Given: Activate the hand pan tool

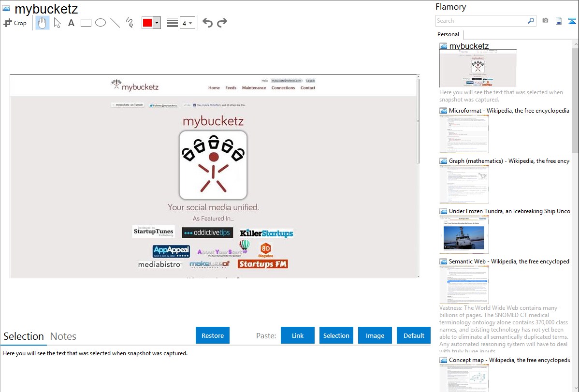Looking at the screenshot, I should 43,23.
